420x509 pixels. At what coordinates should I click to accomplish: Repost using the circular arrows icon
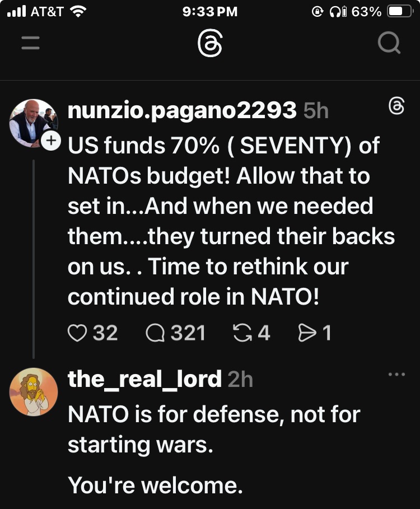[241, 334]
